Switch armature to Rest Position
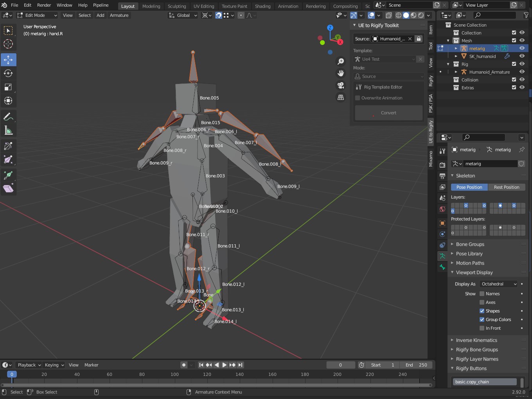 (x=507, y=187)
